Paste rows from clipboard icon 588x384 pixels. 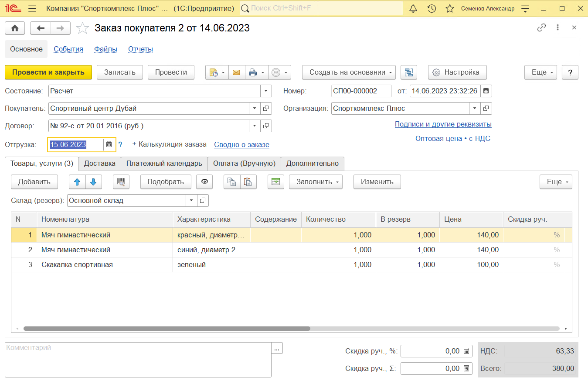click(x=248, y=182)
